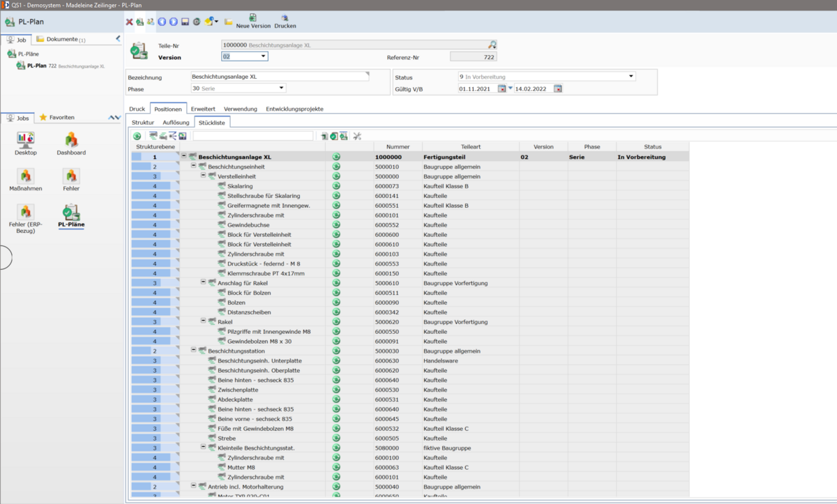Click the green arrow icon in Stückliste toolbar

pyautogui.click(x=137, y=136)
